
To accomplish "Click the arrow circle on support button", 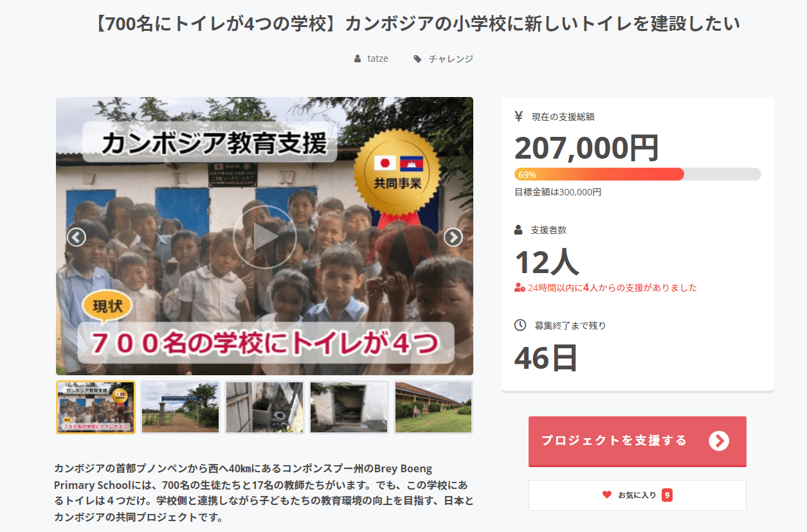I will click(x=719, y=441).
